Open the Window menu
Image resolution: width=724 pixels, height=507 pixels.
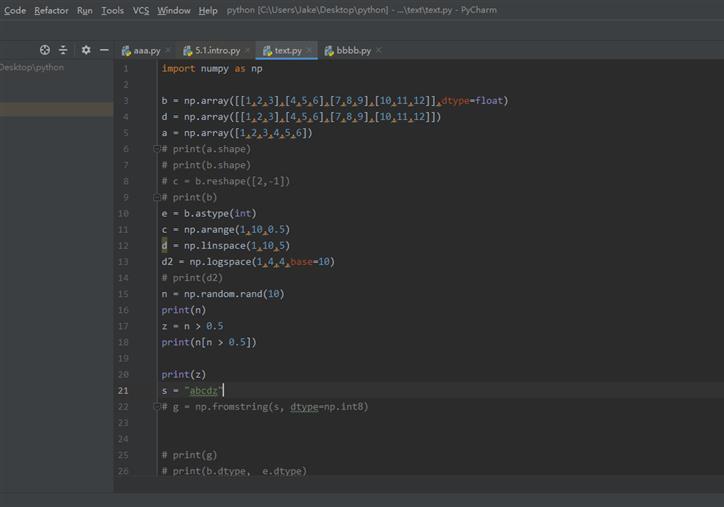174,10
